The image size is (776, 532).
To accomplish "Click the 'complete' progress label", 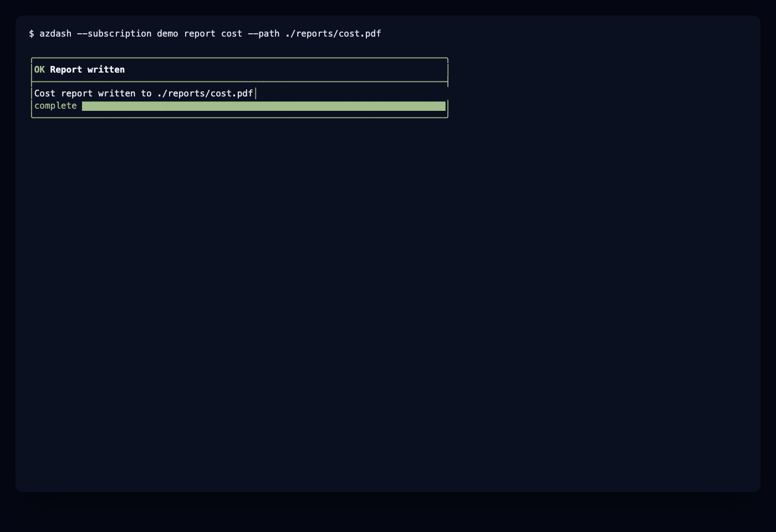I will pyautogui.click(x=55, y=106).
